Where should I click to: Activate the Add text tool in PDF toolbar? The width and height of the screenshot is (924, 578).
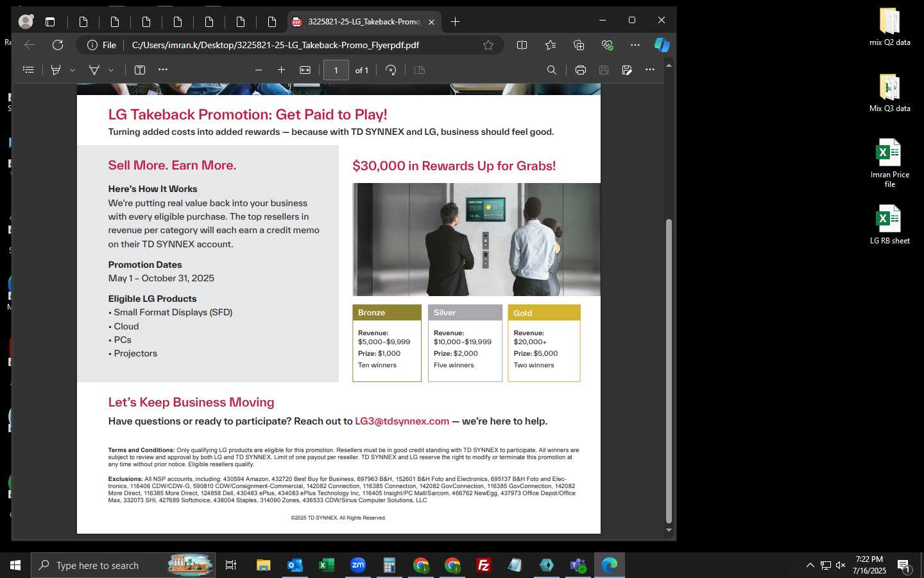140,70
